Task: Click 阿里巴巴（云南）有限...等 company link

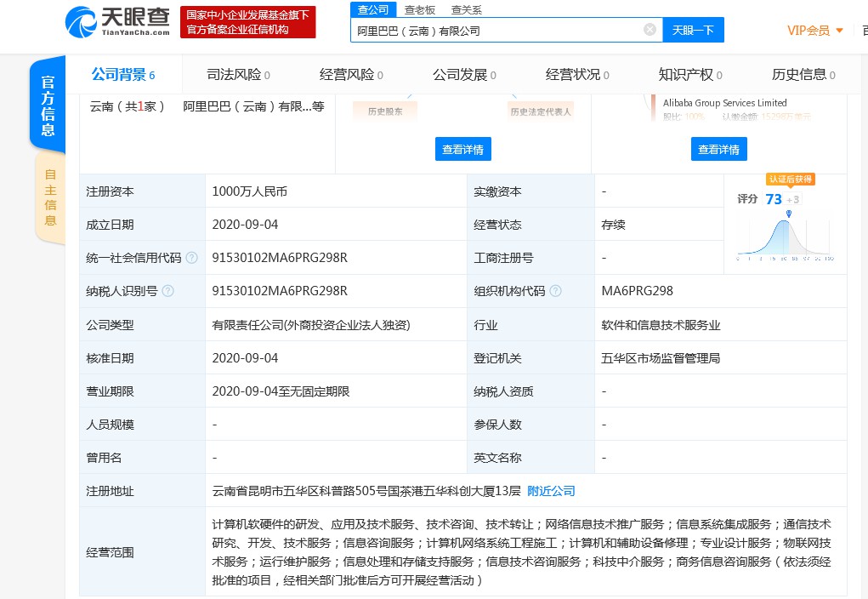Action: [253, 106]
